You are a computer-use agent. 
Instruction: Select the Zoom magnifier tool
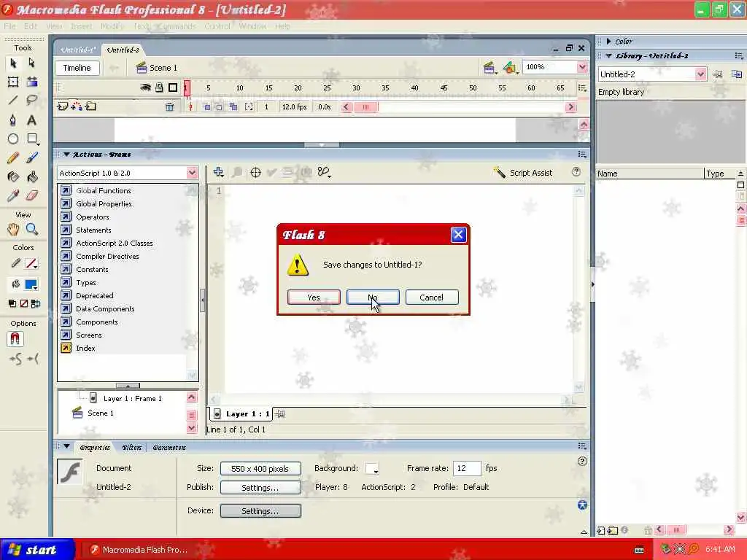tap(31, 230)
